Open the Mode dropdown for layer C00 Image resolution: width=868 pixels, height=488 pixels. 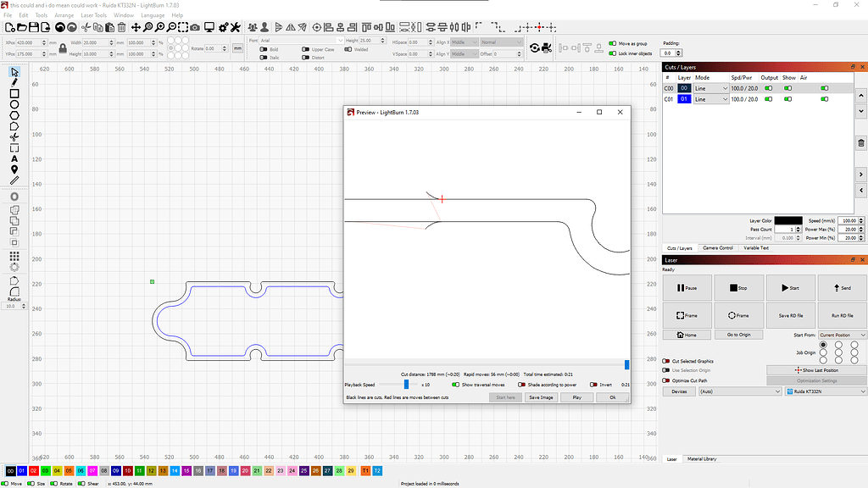point(711,88)
